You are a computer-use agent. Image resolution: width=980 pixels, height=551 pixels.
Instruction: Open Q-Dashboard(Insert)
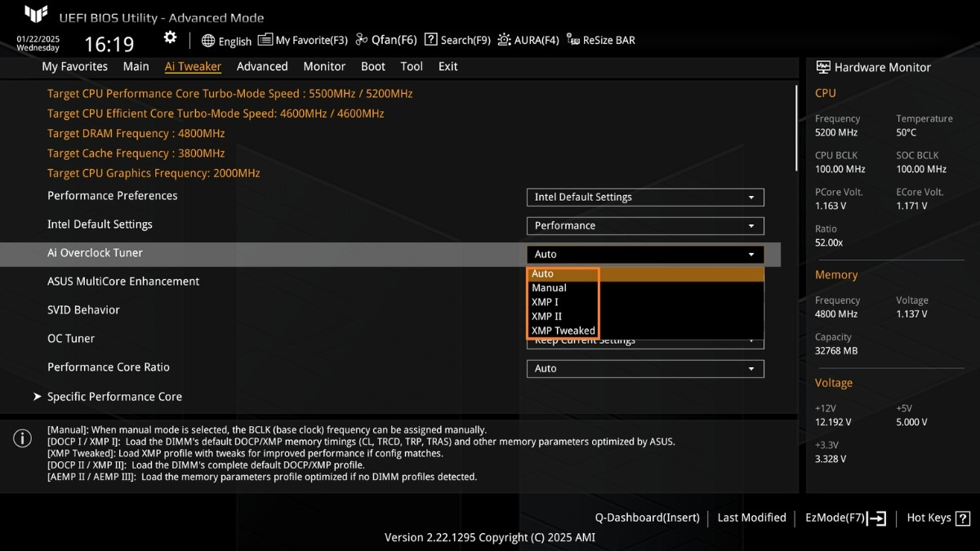(648, 518)
